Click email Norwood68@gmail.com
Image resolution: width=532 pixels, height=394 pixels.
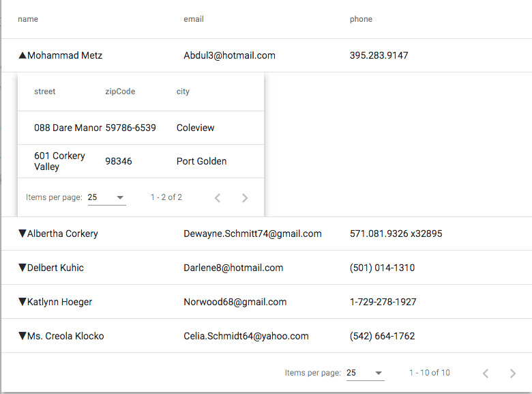(x=235, y=302)
